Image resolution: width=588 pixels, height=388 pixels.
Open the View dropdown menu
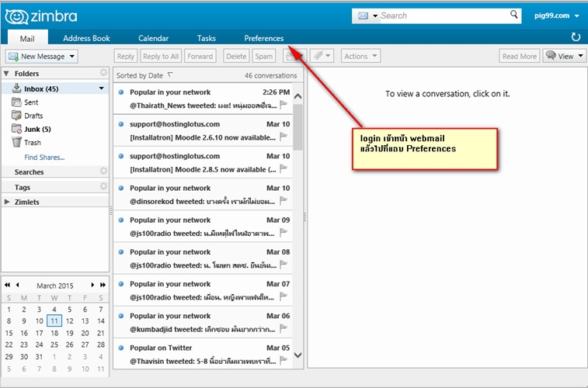(565, 56)
